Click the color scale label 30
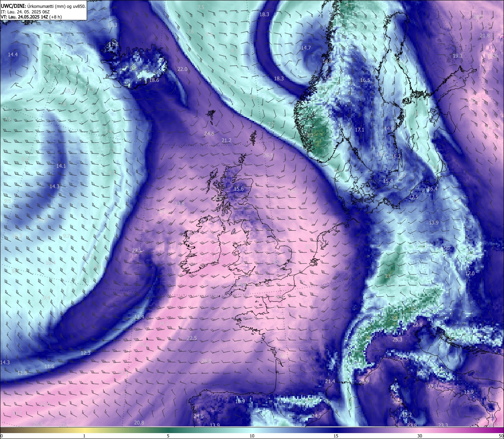 pos(420,436)
